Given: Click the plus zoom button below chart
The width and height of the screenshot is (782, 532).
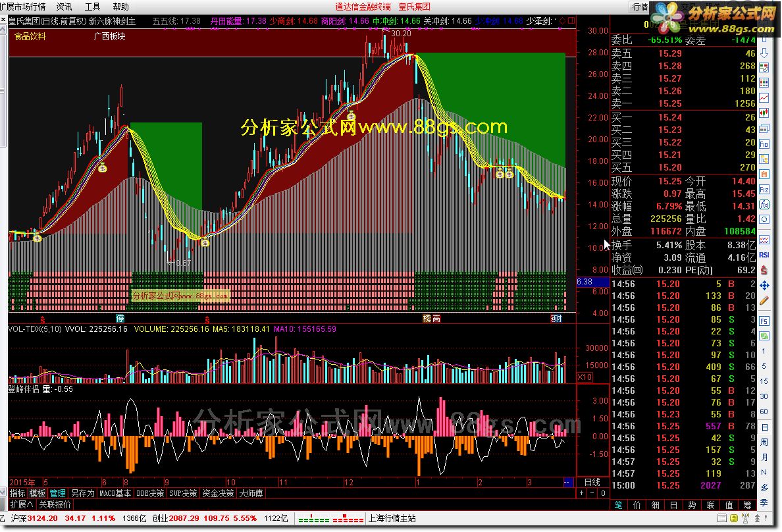Looking at the screenshot, I should 581,494.
